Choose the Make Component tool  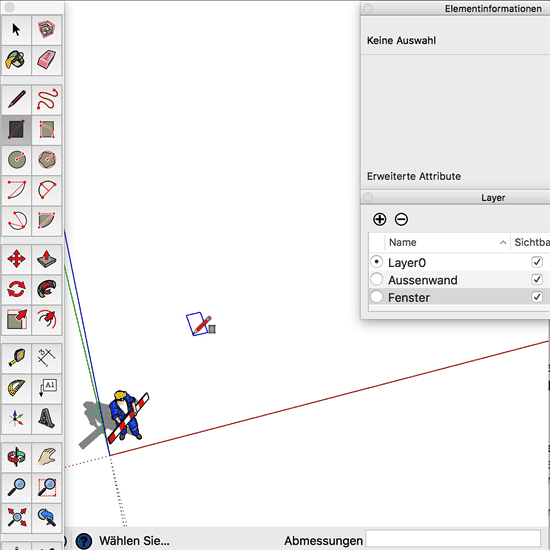[47, 30]
